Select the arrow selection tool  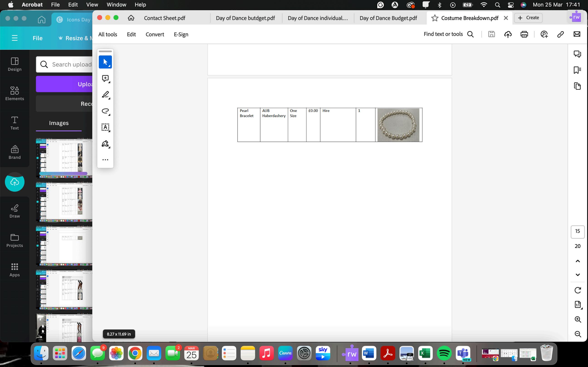coord(105,62)
